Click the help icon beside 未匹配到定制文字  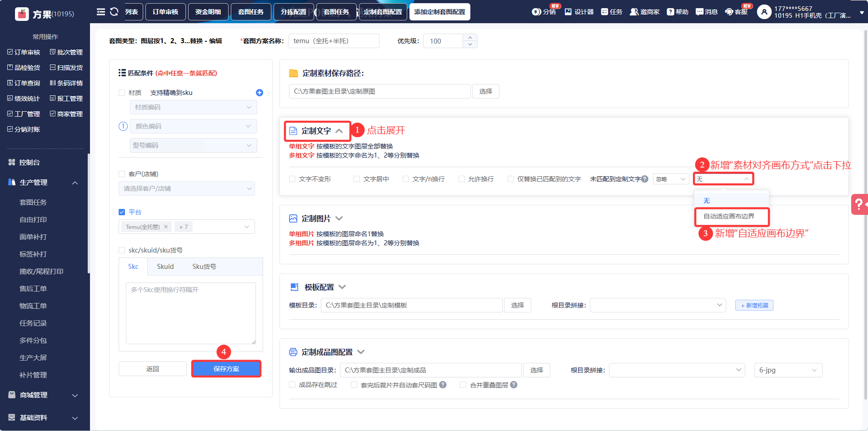point(644,179)
